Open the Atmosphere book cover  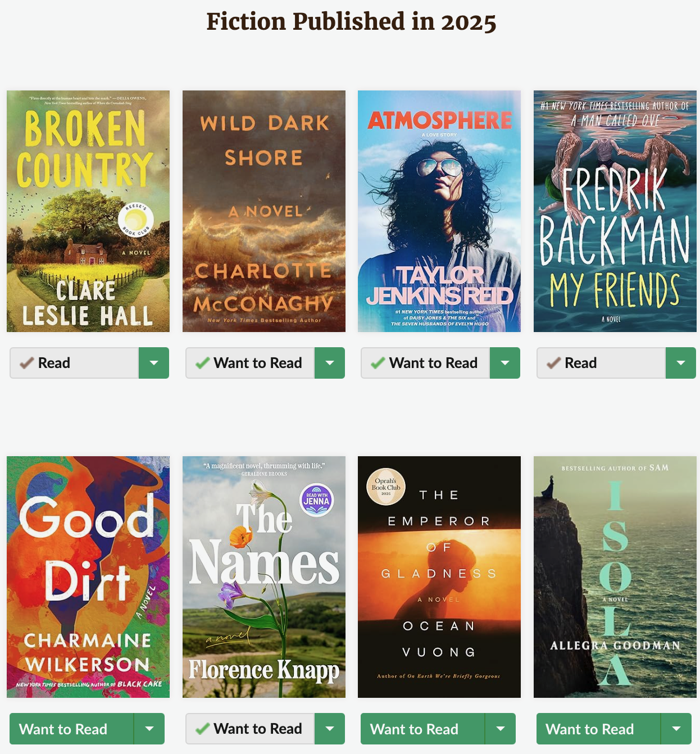pyautogui.click(x=439, y=211)
